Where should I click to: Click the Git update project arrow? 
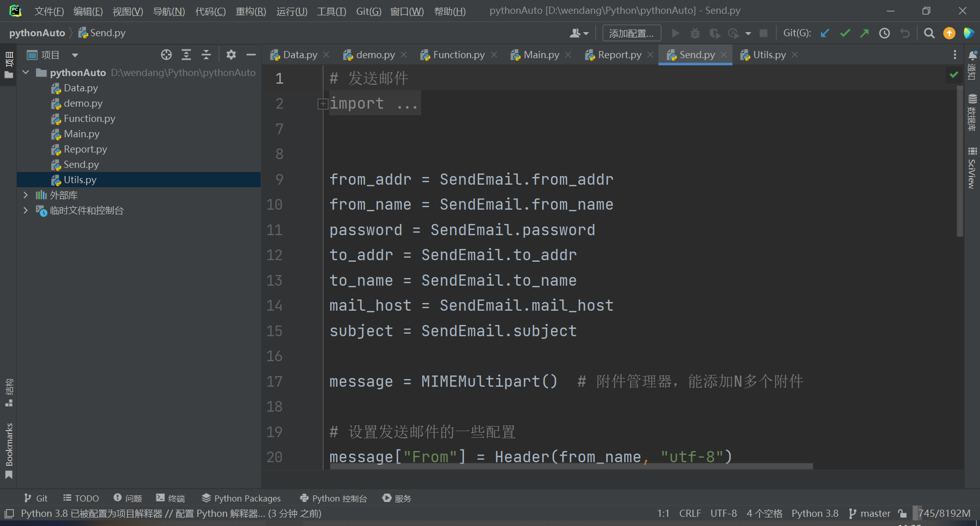click(x=825, y=33)
